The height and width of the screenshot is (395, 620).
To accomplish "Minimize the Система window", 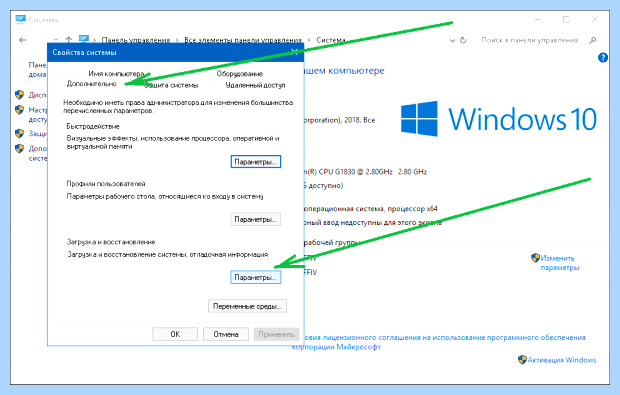I will [538, 19].
